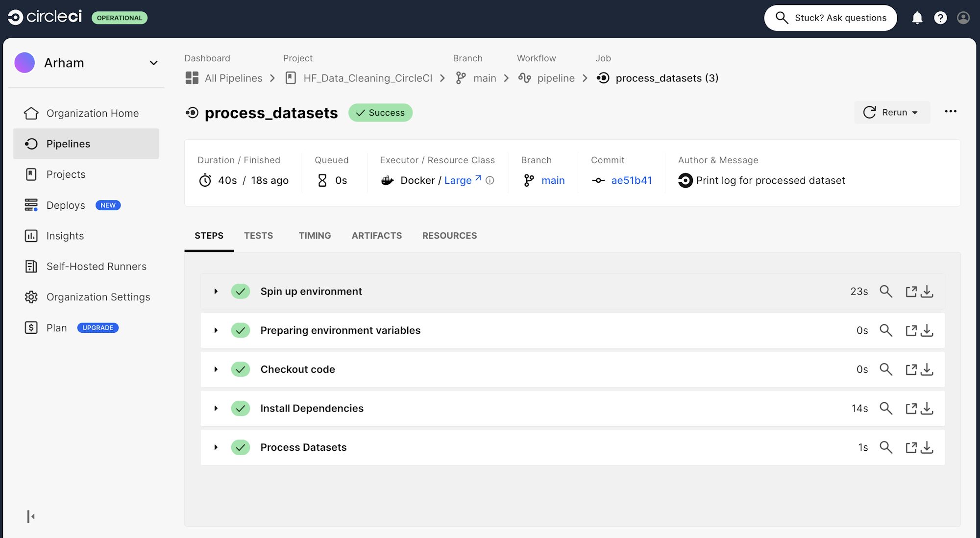980x538 pixels.
Task: Open notifications bell
Action: pos(918,18)
